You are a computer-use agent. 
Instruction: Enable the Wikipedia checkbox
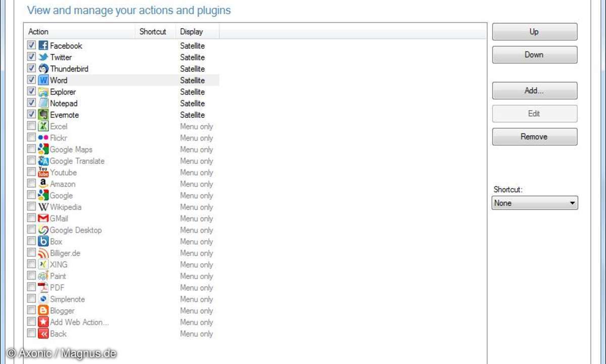(x=31, y=207)
